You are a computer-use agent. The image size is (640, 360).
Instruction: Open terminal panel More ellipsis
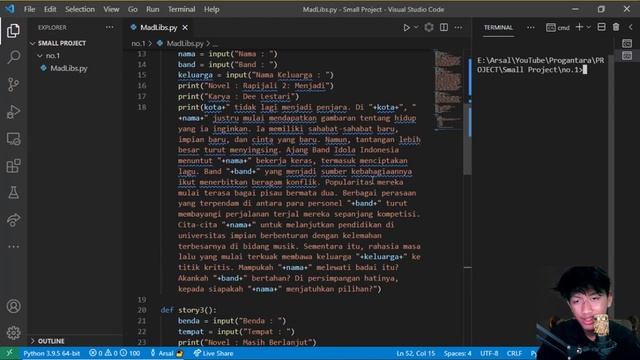(530, 27)
